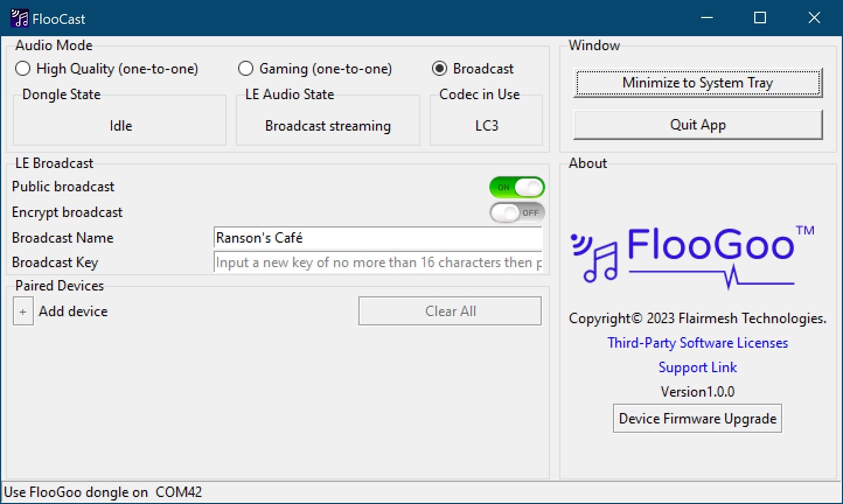Turn off the Public broadcast toggle

click(517, 187)
